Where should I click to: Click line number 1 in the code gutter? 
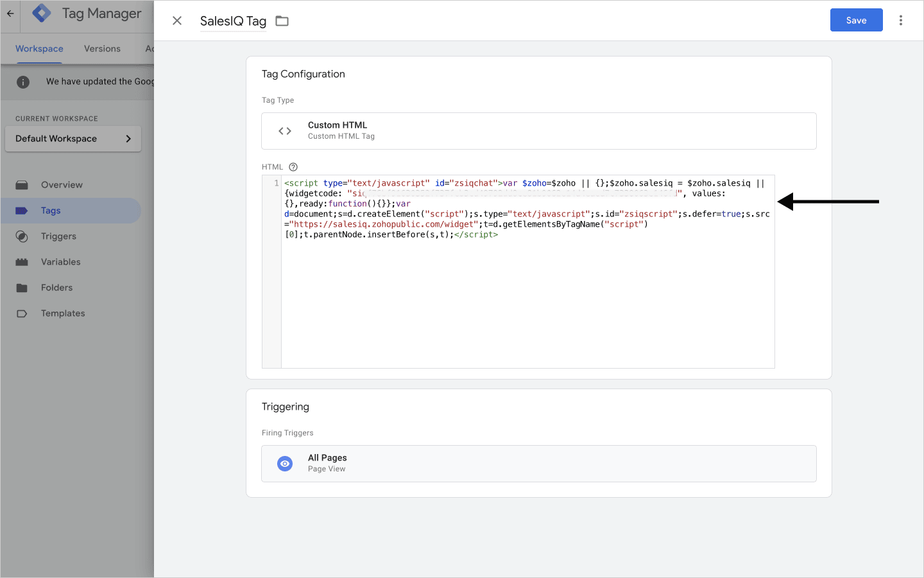pos(277,183)
